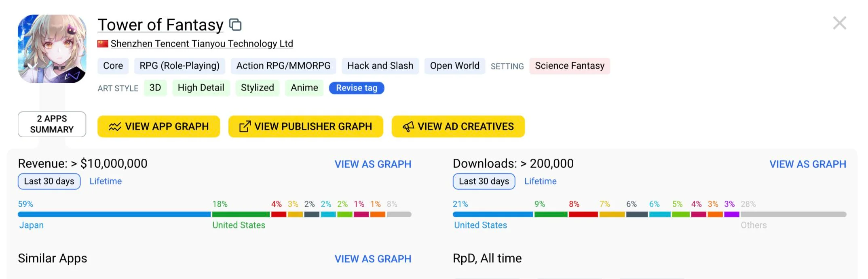Viewport: 868px width, 279px height.
Task: Click the Open World genre tag
Action: tap(454, 66)
